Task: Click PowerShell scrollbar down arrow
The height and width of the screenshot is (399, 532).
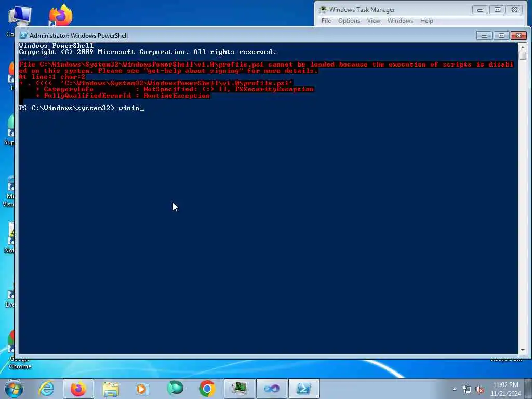Action: point(523,350)
